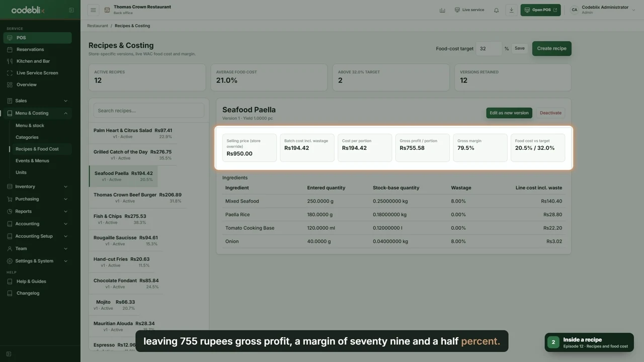The image size is (644, 362).
Task: Click the Purchasing cart icon
Action: (10, 199)
